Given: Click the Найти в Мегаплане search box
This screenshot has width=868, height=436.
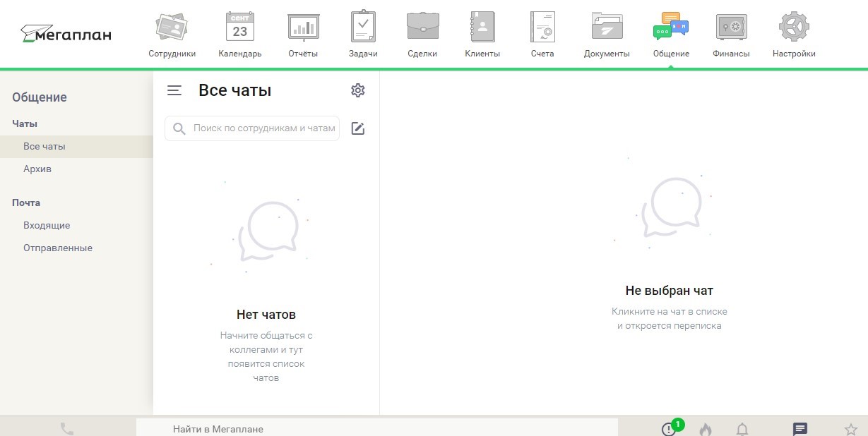Looking at the screenshot, I should tap(376, 428).
